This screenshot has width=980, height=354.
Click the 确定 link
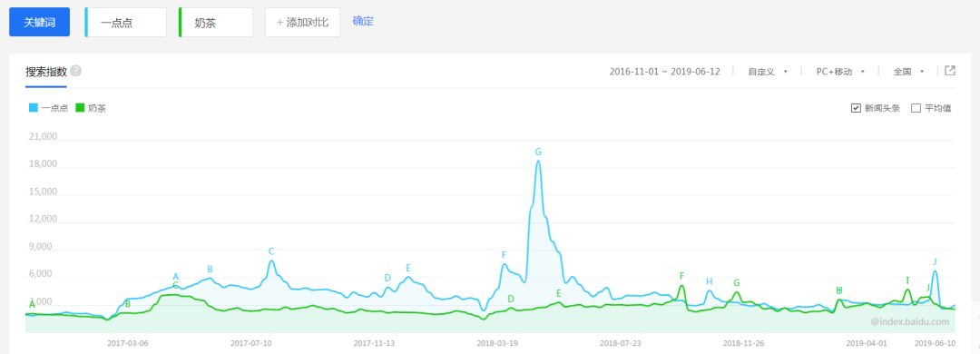pos(363,21)
